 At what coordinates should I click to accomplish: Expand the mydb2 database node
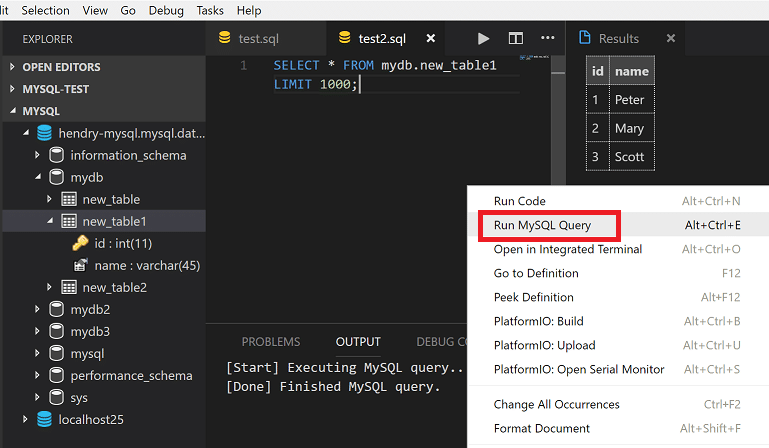click(37, 309)
